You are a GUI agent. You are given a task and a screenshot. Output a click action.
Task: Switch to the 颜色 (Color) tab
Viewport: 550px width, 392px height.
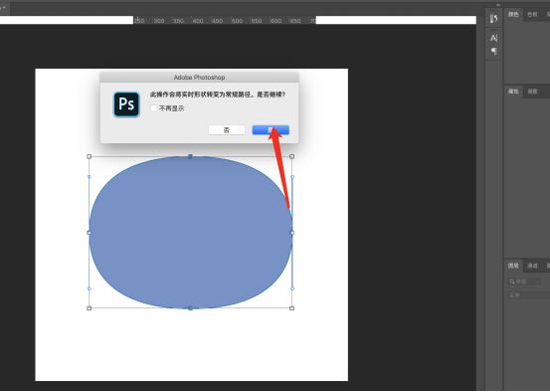[513, 14]
